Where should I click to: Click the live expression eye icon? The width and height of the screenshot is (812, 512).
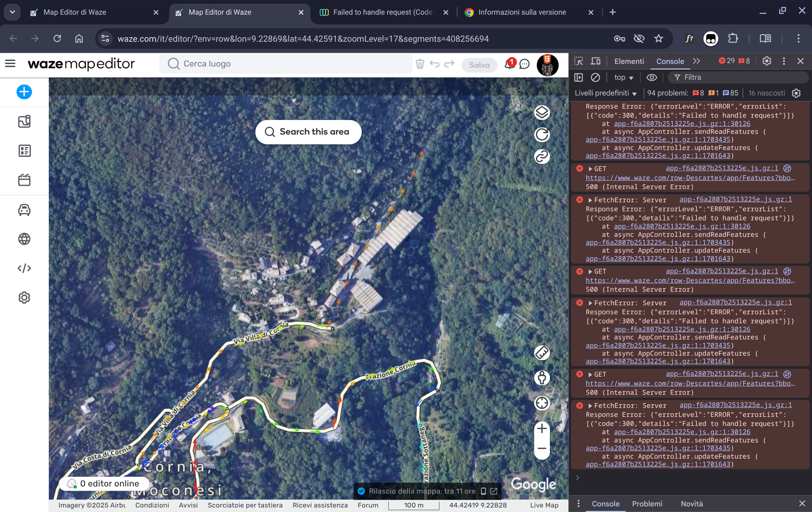click(x=652, y=77)
